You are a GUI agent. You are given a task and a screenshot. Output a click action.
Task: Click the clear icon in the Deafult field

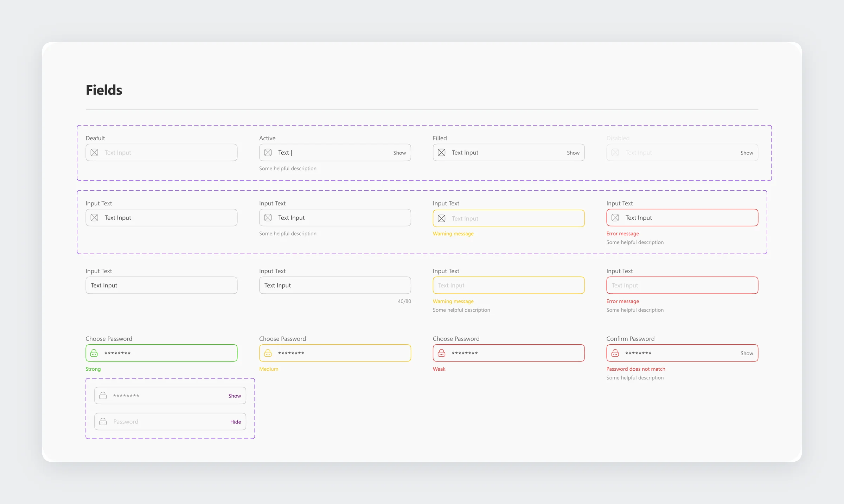click(x=94, y=152)
